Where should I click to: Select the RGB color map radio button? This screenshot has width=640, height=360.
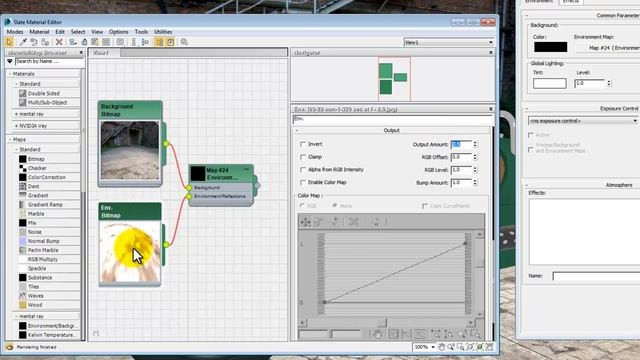(302, 206)
